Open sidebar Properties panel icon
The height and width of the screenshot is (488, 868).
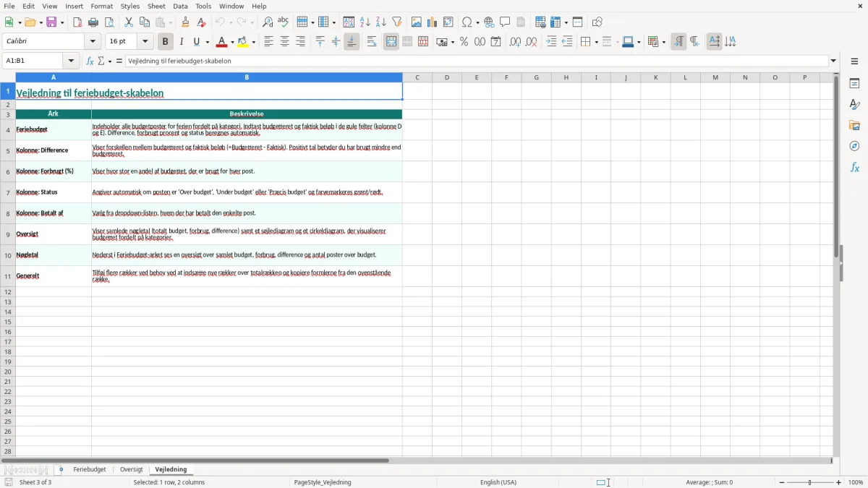click(854, 83)
